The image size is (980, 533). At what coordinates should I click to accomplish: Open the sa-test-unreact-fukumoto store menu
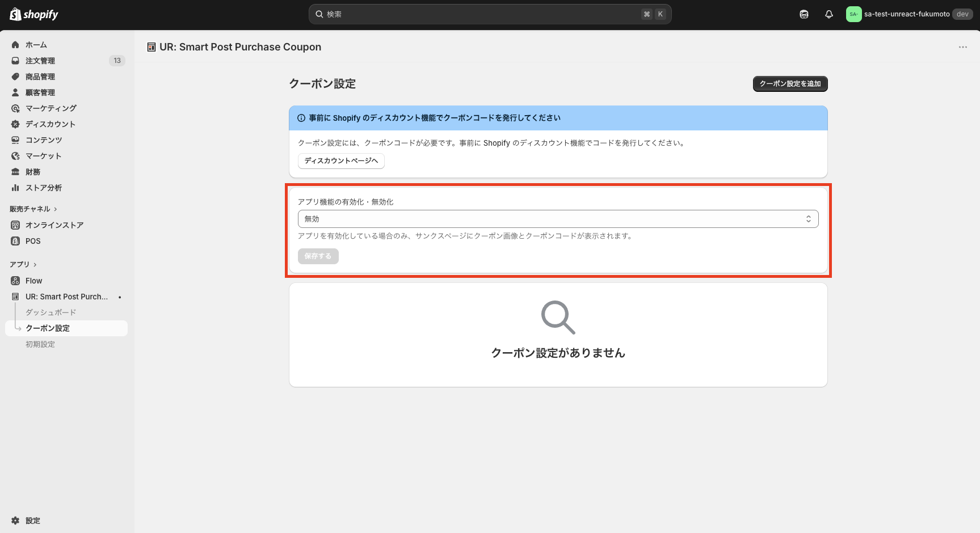(909, 14)
